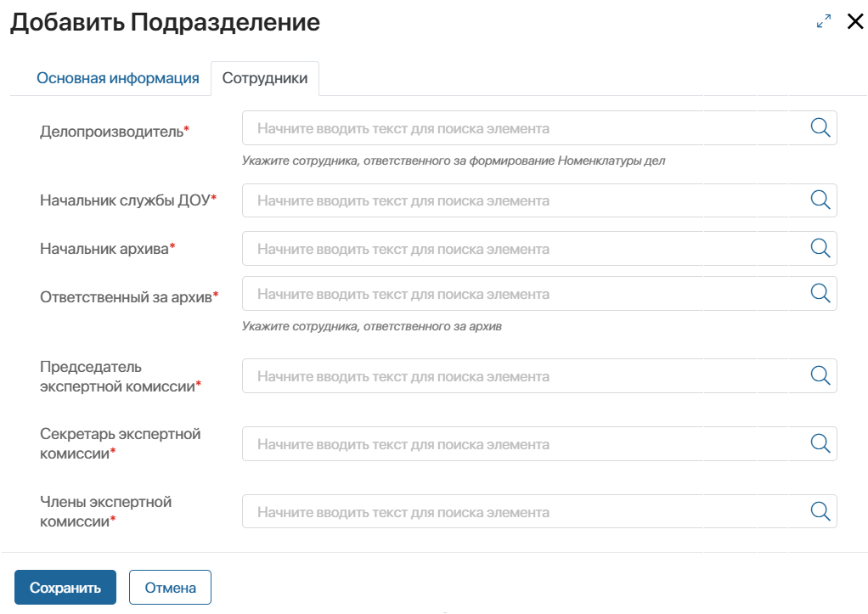Click search icon for Секретарь экспертной комиссии
This screenshot has height=614, width=868.
click(x=820, y=443)
